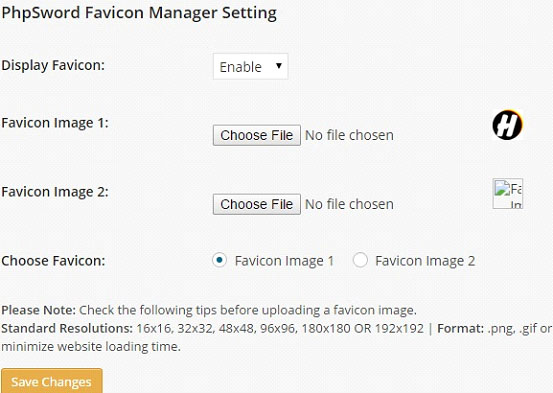Click the 'Favicon Image 2:' field label
Screen dimensions: 553x393
tap(55, 192)
